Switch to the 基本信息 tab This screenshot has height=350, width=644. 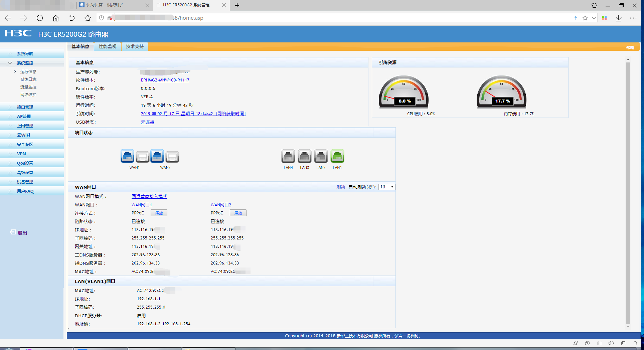pos(80,46)
